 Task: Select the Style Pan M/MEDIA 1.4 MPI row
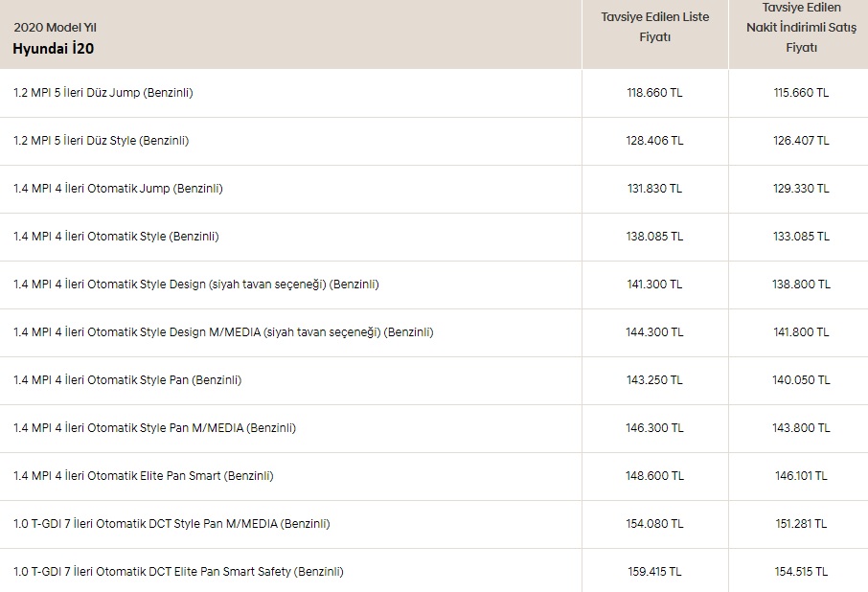(x=154, y=428)
